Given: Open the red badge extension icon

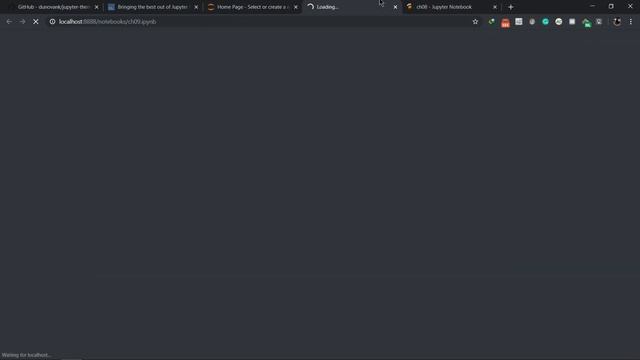Looking at the screenshot, I should (505, 22).
